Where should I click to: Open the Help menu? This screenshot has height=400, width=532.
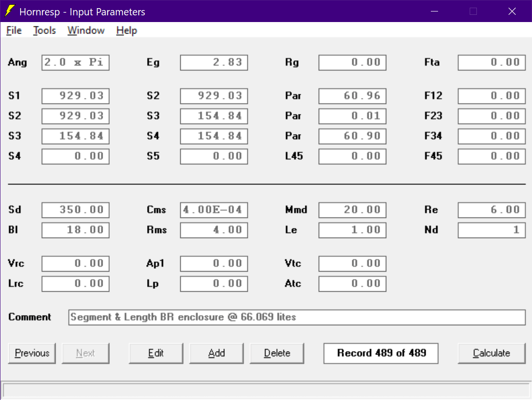(127, 31)
